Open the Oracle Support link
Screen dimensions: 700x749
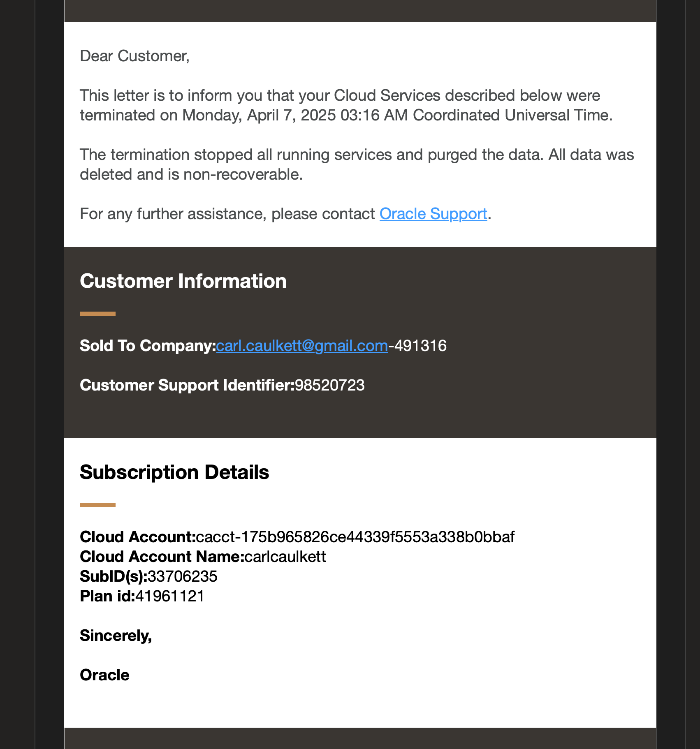pyautogui.click(x=433, y=214)
